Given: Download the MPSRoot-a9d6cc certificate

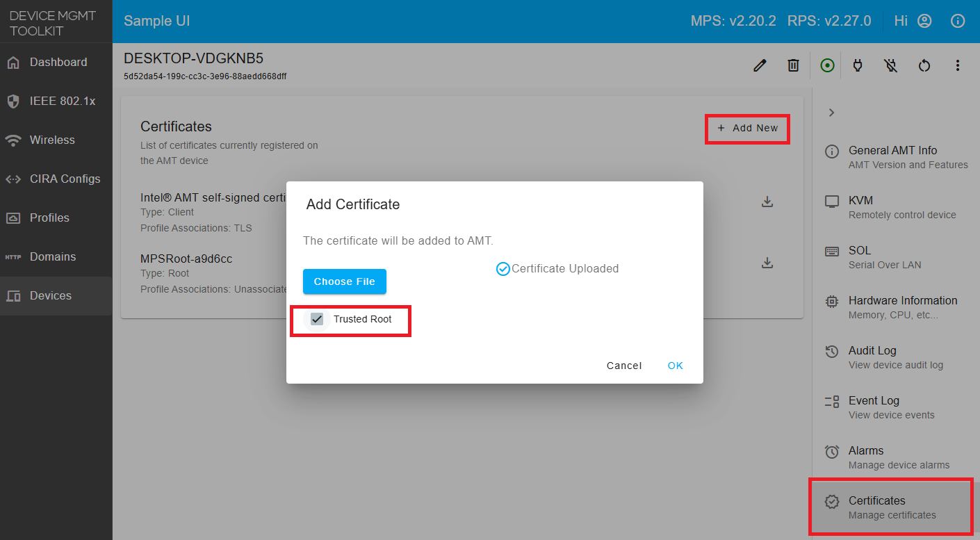Looking at the screenshot, I should [767, 263].
